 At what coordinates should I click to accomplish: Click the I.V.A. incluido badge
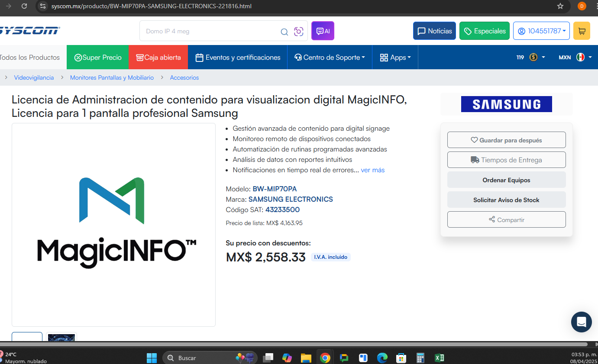coord(330,257)
